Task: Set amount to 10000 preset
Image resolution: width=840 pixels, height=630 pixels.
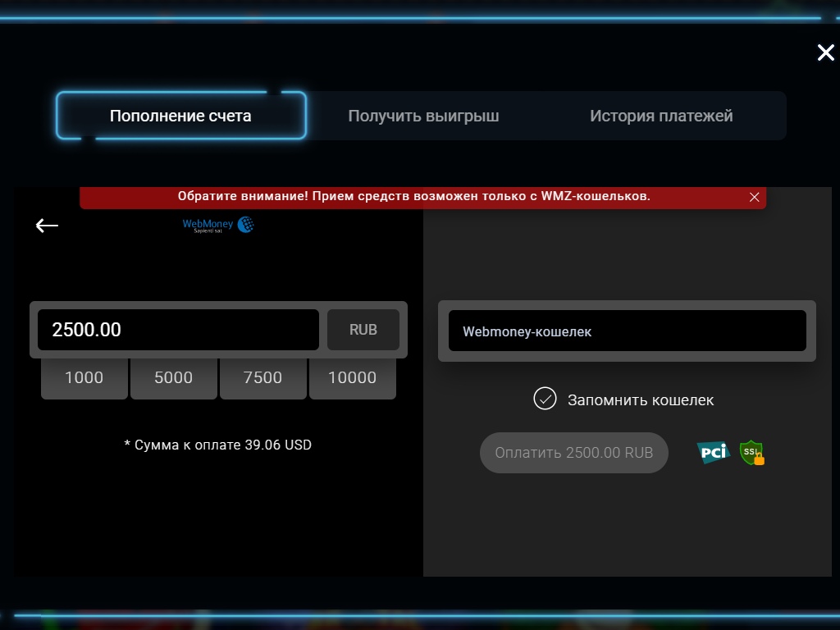Action: pos(352,378)
